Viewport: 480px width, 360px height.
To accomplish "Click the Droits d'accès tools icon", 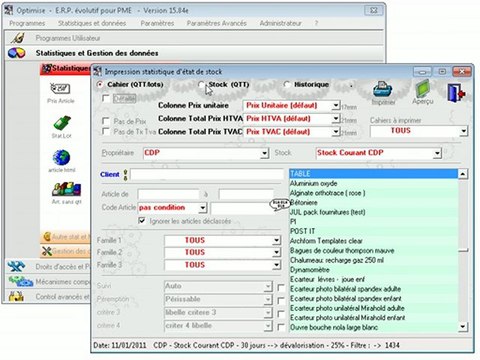I will (x=16, y=267).
